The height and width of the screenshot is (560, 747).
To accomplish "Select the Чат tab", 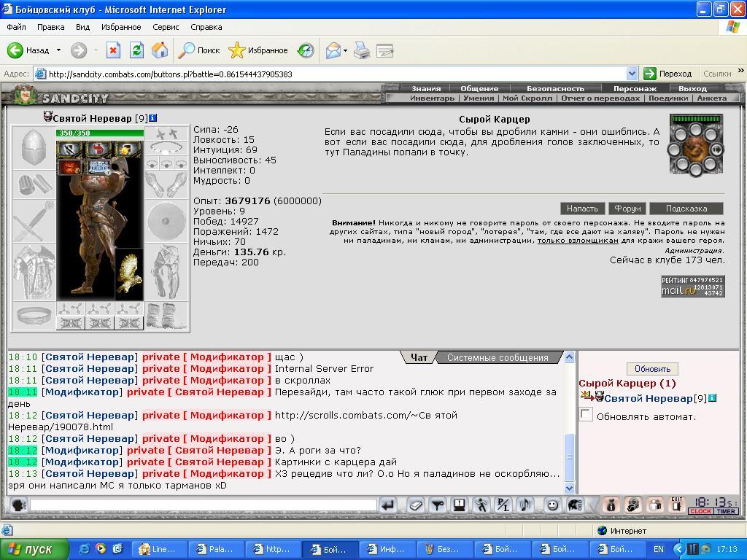I will pos(419,357).
